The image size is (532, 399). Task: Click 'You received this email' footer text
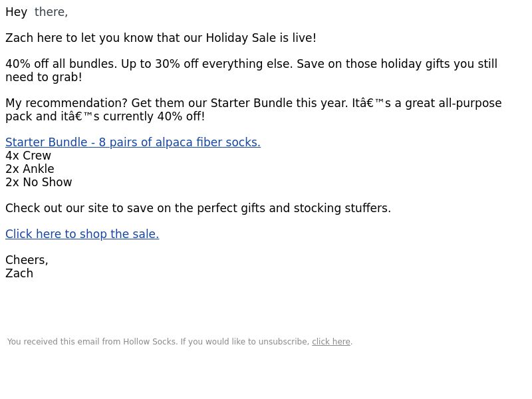pos(53,342)
